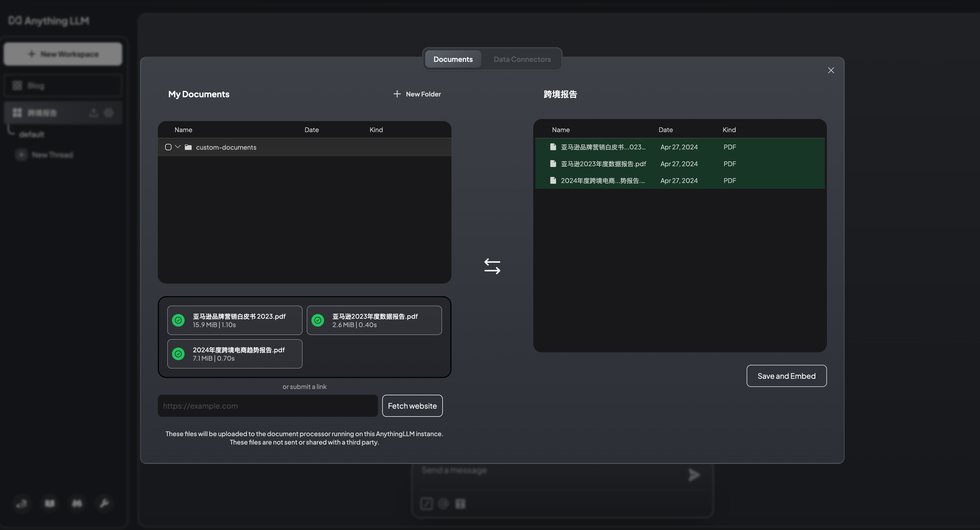Click the Anything LLM logo

[x=49, y=21]
